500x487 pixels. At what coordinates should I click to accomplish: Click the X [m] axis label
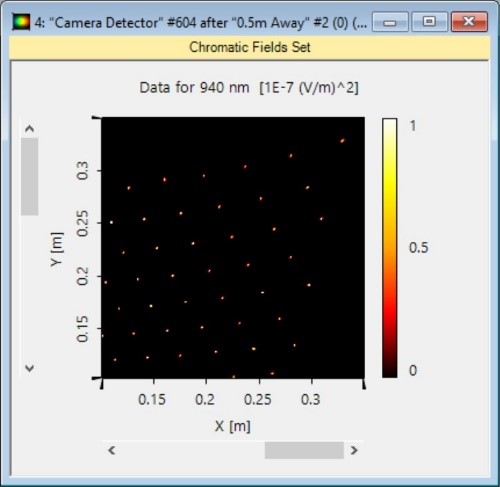233,426
